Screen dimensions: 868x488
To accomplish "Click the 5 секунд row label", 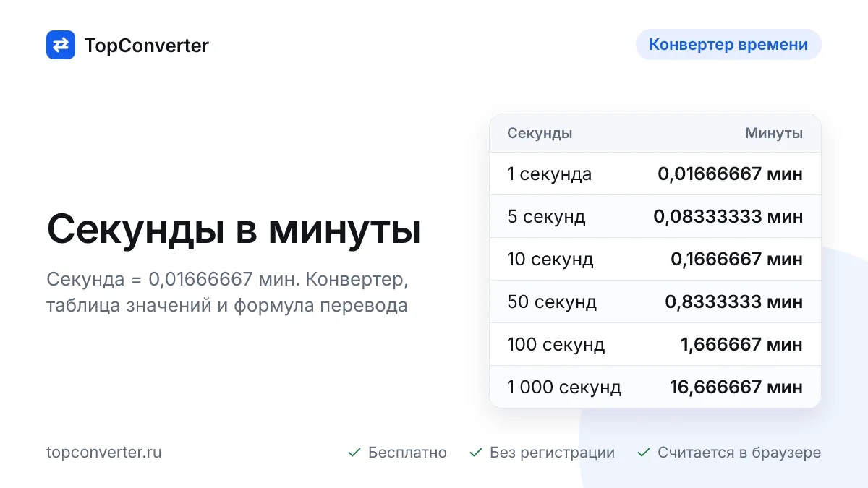I will (x=546, y=216).
